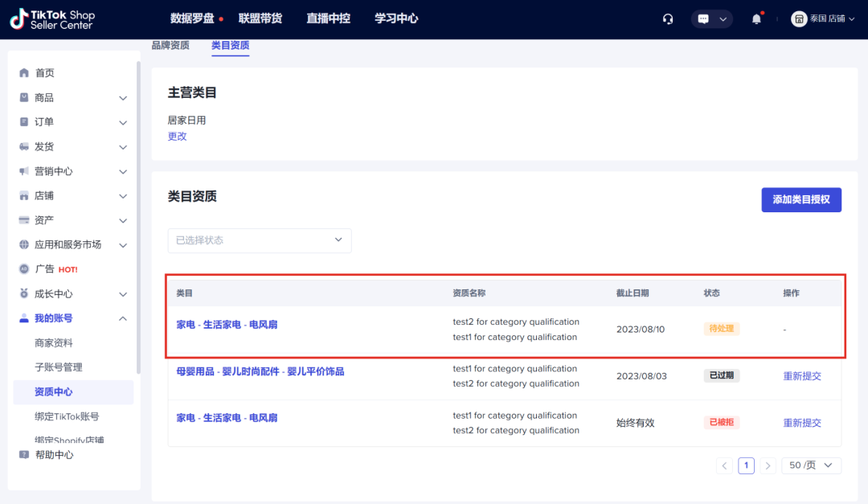Click the 居家日用 main category text
This screenshot has height=504, width=868.
tap(186, 121)
